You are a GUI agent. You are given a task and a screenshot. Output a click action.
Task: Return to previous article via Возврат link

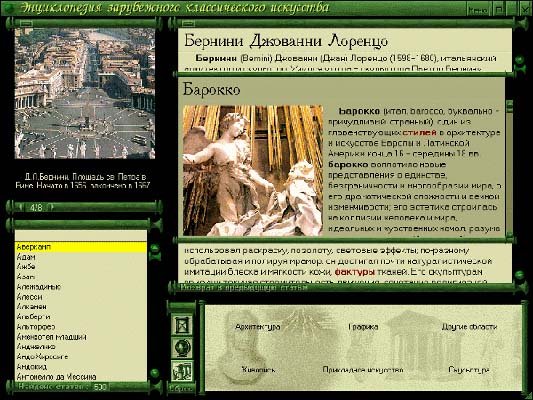(244, 288)
